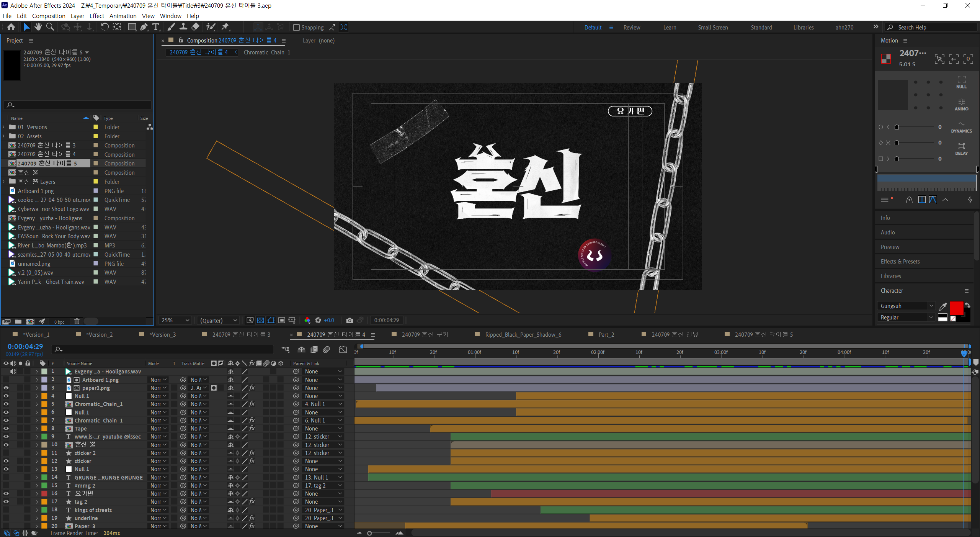Expand the 01. Versions folder
This screenshot has width=980, height=537.
(4, 127)
